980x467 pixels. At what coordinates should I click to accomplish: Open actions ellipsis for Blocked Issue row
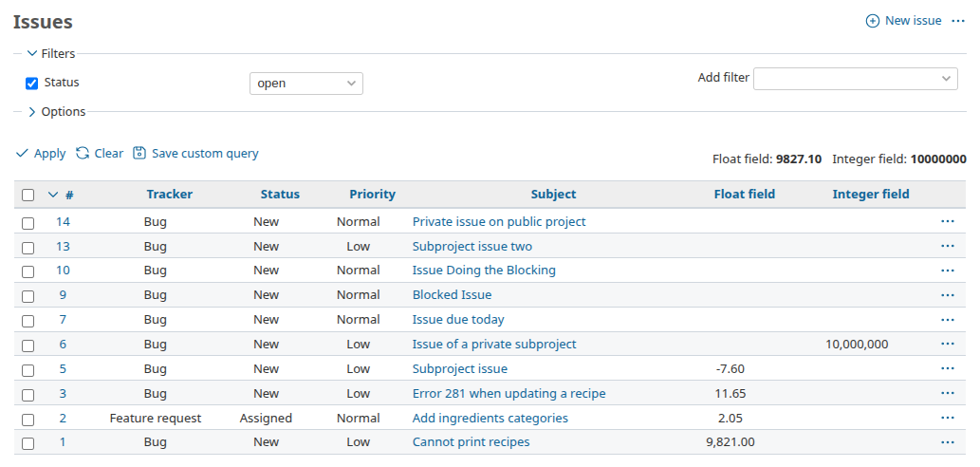tap(947, 295)
